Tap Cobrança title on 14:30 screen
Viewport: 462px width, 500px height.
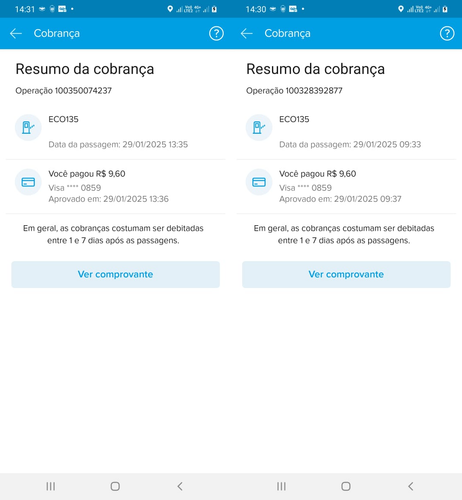click(x=287, y=33)
